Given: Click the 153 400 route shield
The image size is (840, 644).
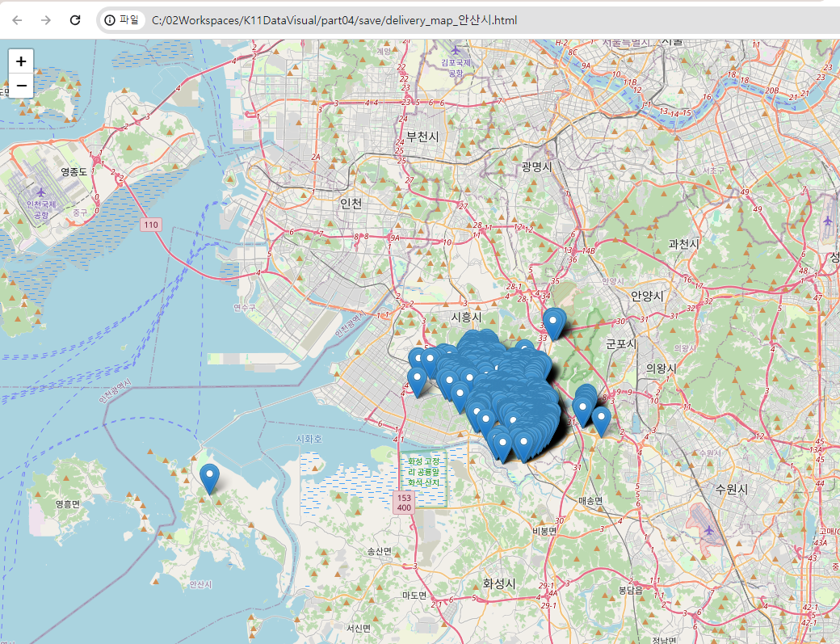Looking at the screenshot, I should pyautogui.click(x=404, y=503).
